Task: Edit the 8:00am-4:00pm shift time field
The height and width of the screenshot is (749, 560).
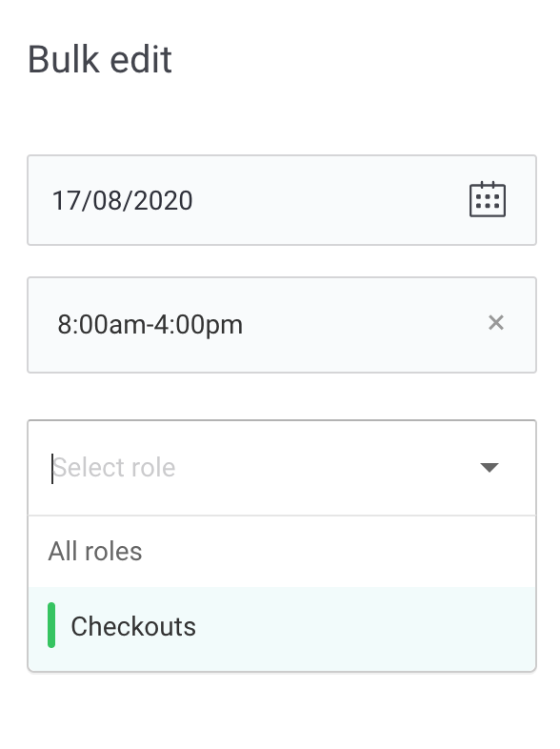Action: coord(282,325)
